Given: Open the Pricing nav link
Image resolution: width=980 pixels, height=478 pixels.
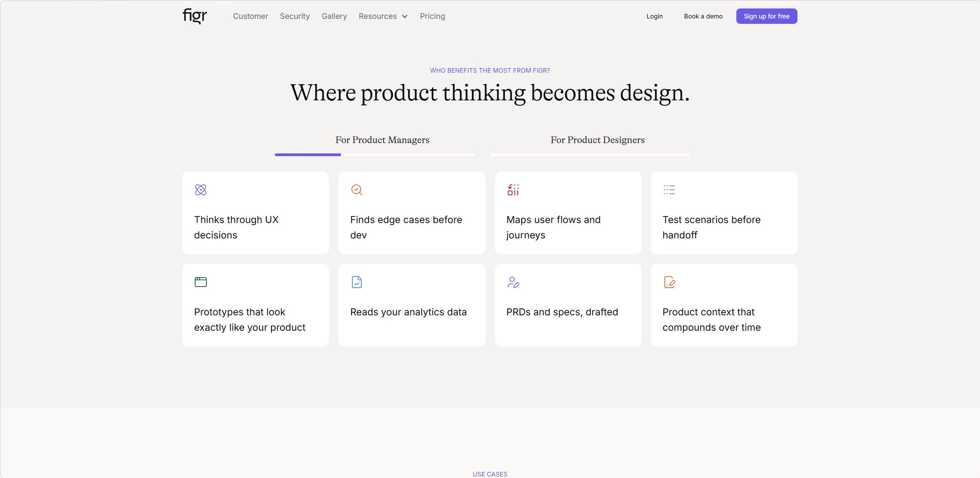Looking at the screenshot, I should tap(432, 16).
